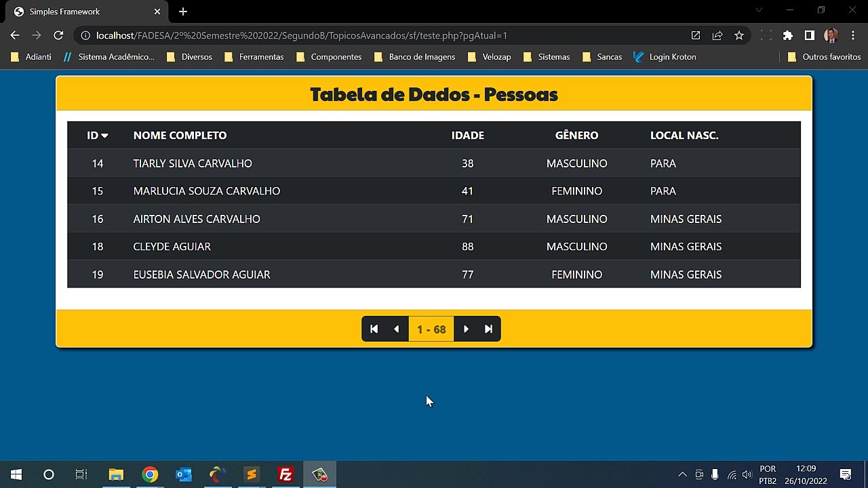Viewport: 868px width, 488px height.
Task: Open a new browser tab
Action: click(x=183, y=12)
